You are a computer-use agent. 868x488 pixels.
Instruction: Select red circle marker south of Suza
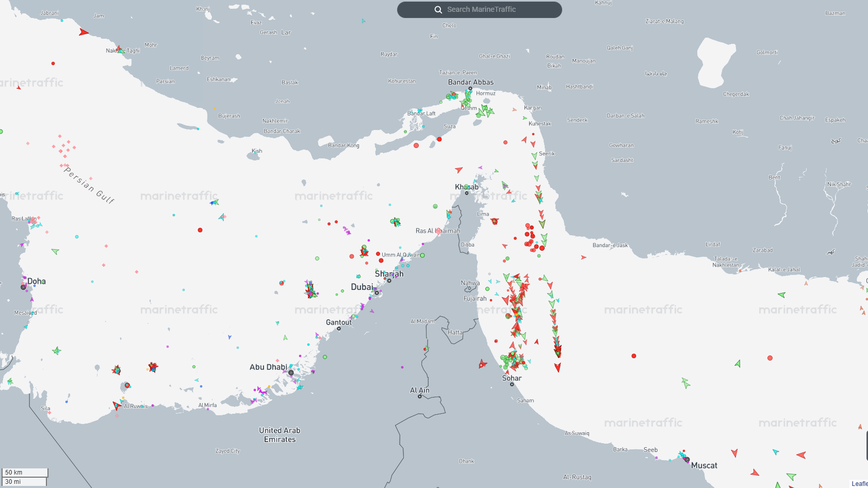[439, 139]
